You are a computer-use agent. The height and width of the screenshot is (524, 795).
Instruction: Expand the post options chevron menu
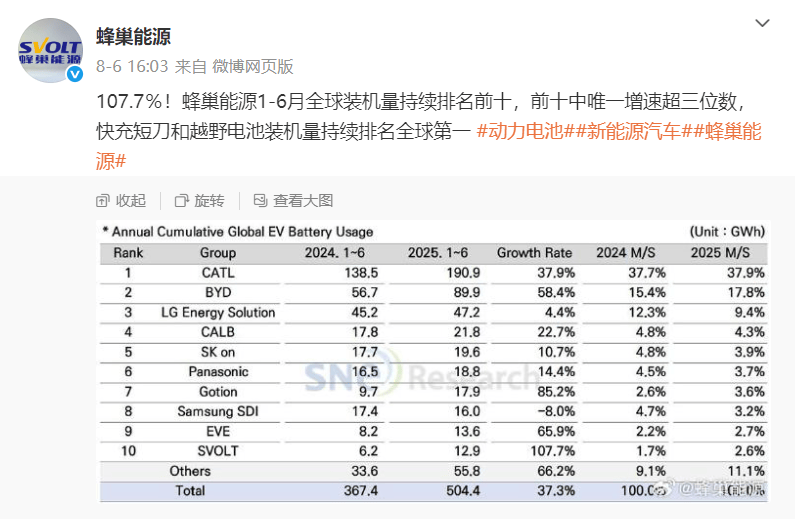coord(762,24)
